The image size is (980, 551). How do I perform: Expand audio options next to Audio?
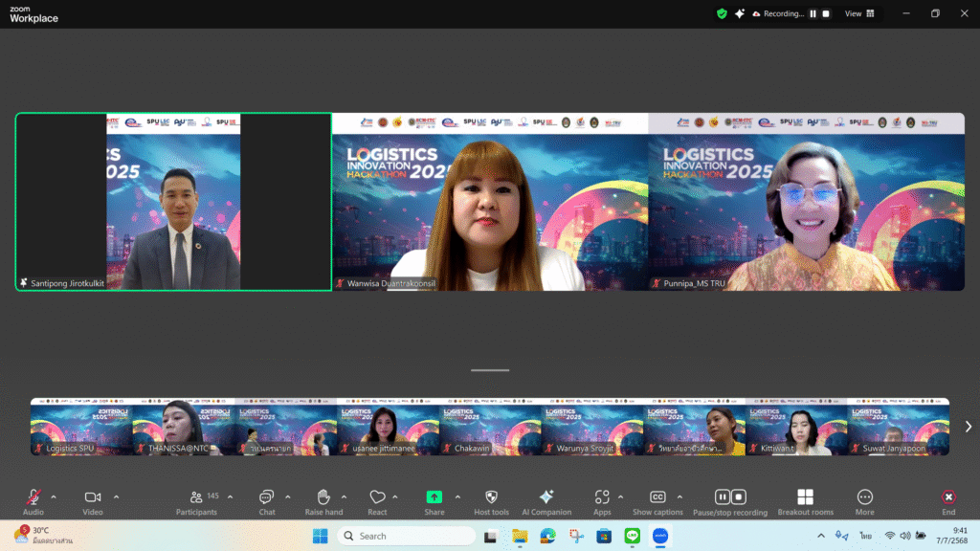point(54,497)
